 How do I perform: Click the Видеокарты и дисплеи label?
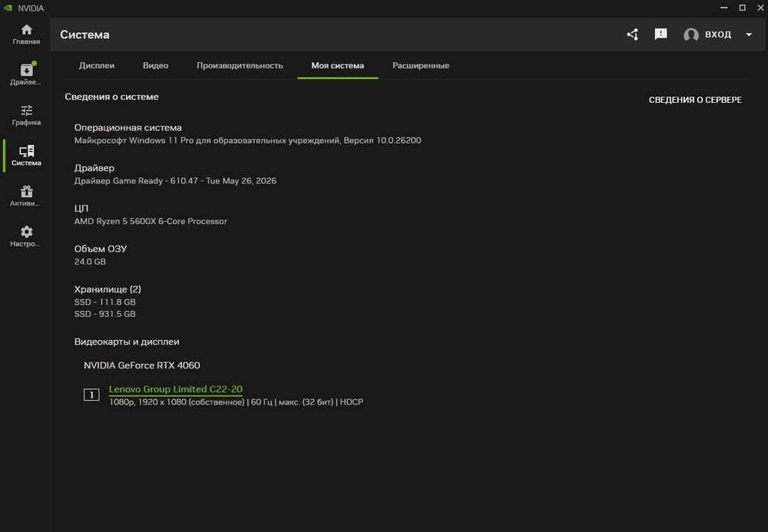127,342
